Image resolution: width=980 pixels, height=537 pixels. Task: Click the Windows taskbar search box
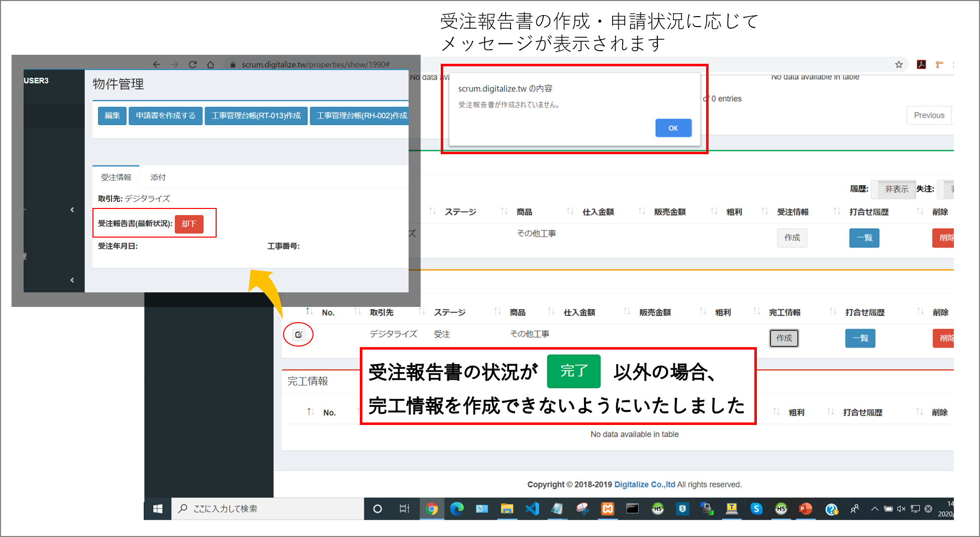(267, 509)
